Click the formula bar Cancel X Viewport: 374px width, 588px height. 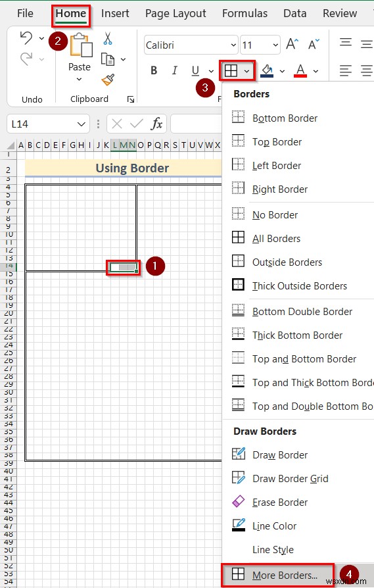point(117,124)
